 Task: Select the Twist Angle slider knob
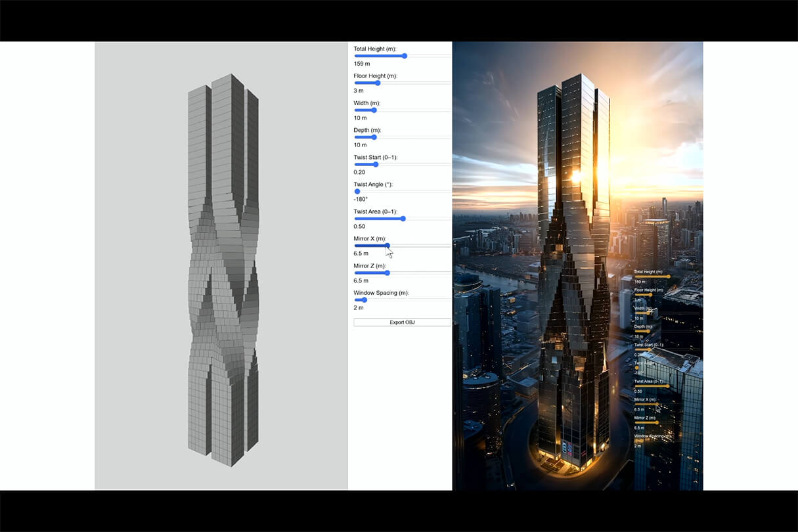point(357,192)
